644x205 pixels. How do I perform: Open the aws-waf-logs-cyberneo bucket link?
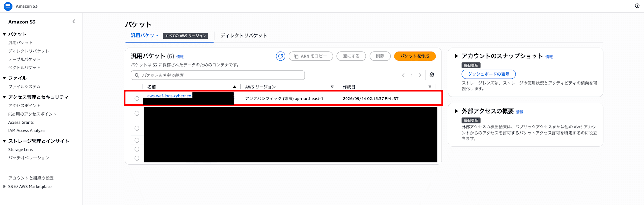170,96
